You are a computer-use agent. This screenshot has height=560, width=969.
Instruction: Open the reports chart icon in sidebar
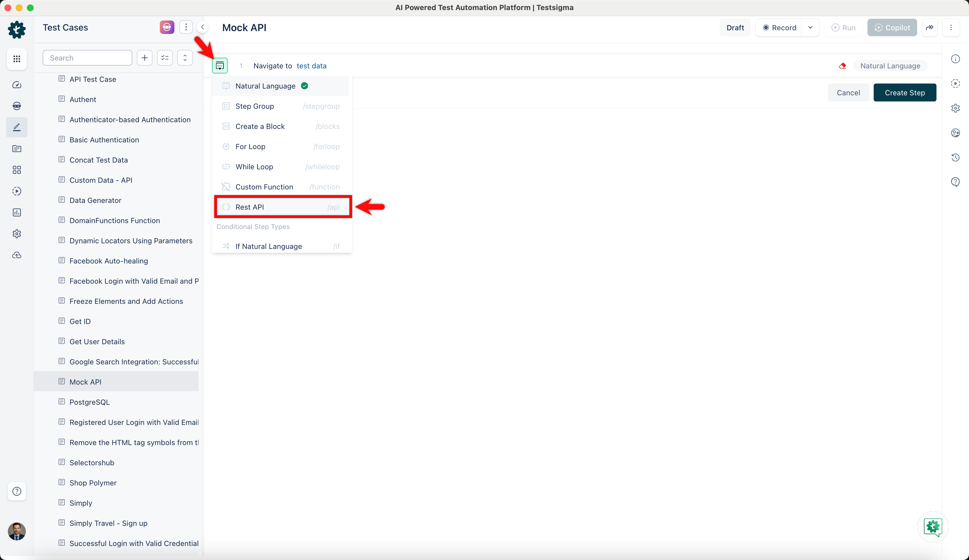(x=17, y=212)
